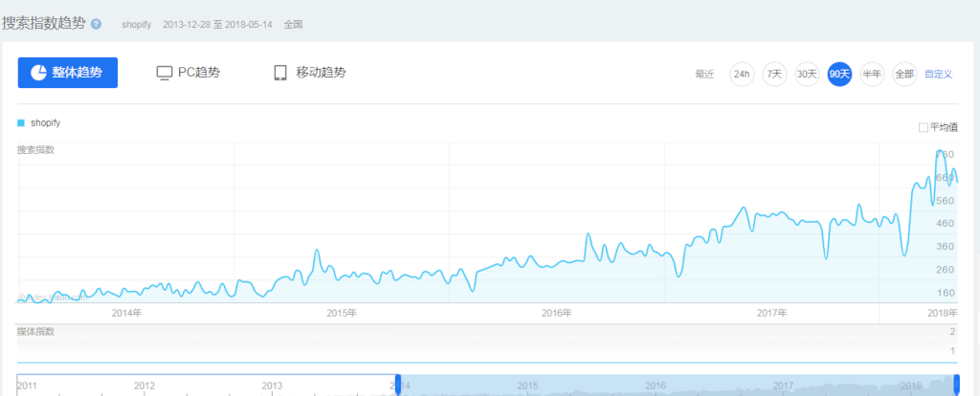This screenshot has height=396, width=980.
Task: Open the help icon beside 搜索指数趋势
Action: point(96,24)
